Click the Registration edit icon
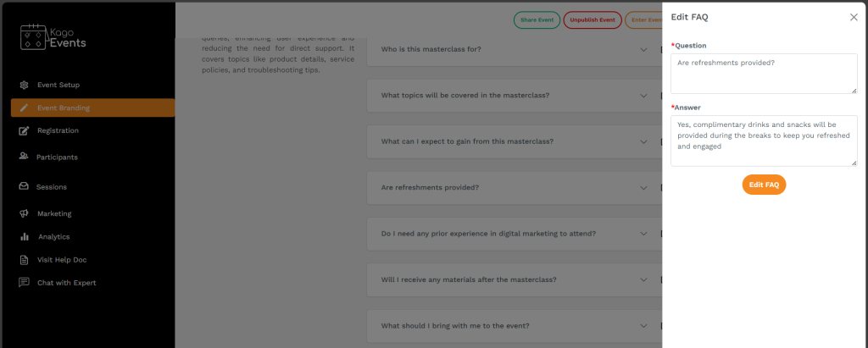The image size is (868, 348). point(25,130)
